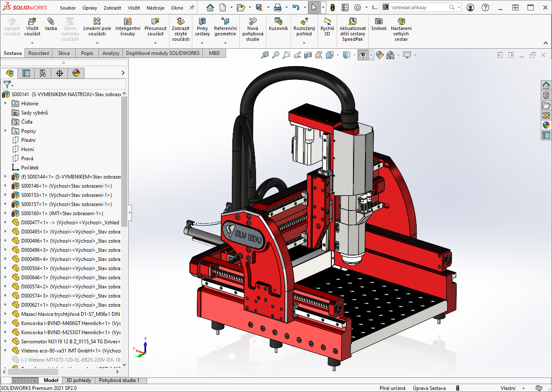The image size is (552, 392).
Task: Open Doplňkové moduly SOLIDWORKS tab
Action: tap(163, 53)
